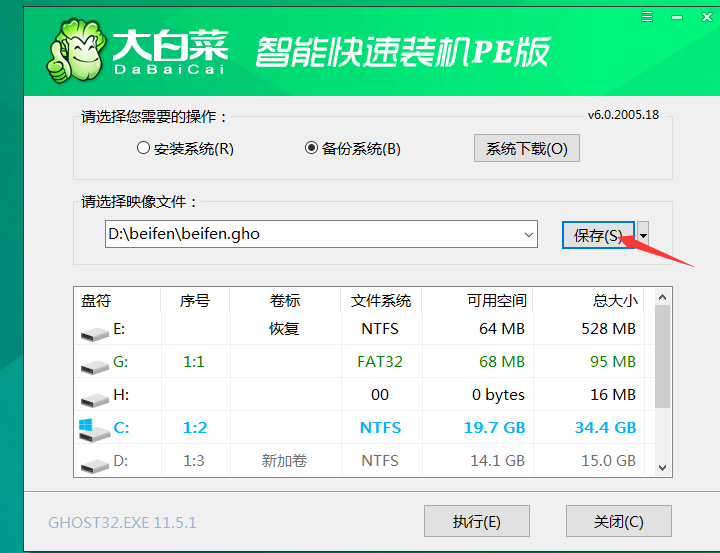Click the 00 file system cell
This screenshot has height=553, width=720.
[x=380, y=395]
